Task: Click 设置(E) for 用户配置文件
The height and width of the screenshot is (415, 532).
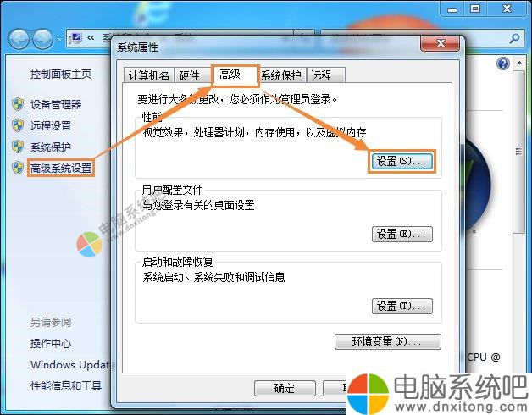Action: tap(402, 234)
